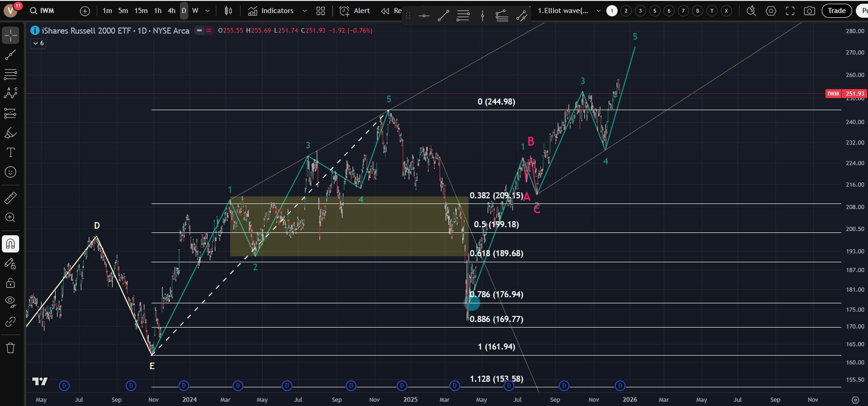Take a chart snapshot with camera icon
Image resolution: width=868 pixels, height=406 pixels.
809,11
